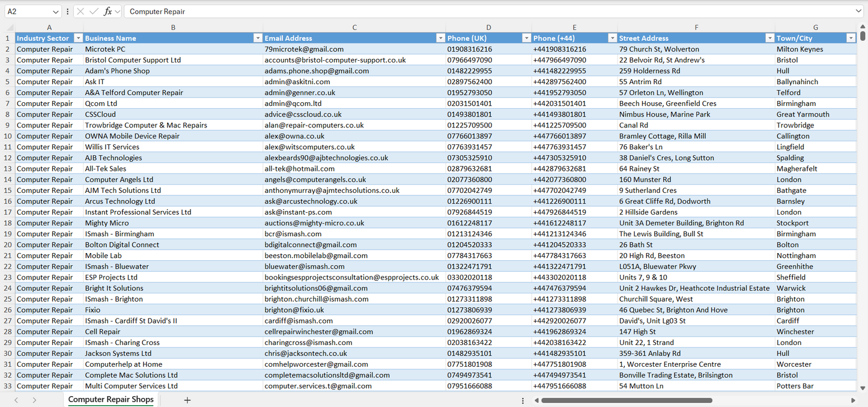Open the Industry Sector filter dropdown

tap(77, 38)
